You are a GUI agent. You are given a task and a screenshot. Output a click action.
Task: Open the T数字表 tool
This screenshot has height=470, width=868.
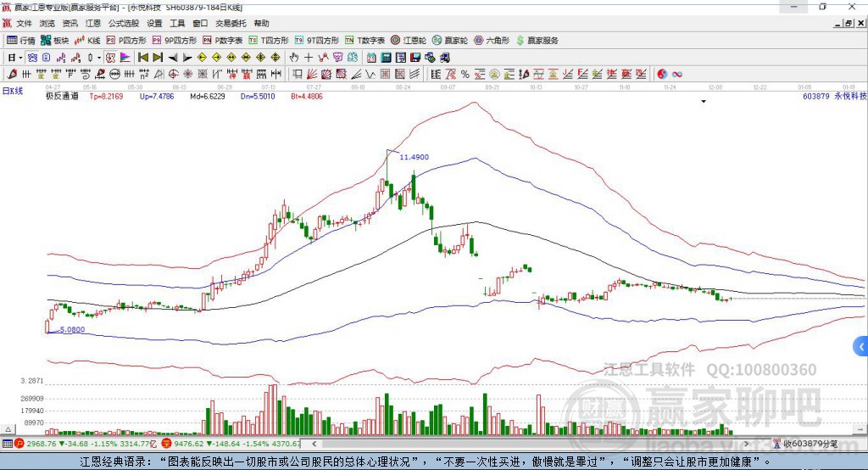[x=364, y=41]
